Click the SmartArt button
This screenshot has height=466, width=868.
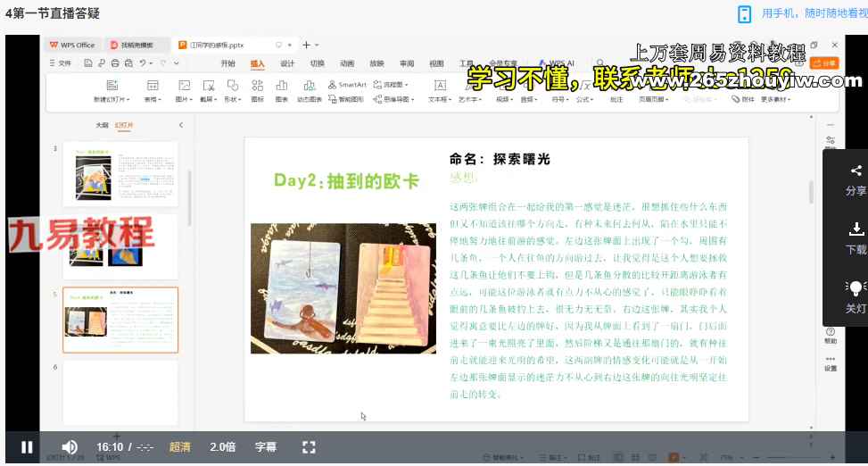point(347,85)
